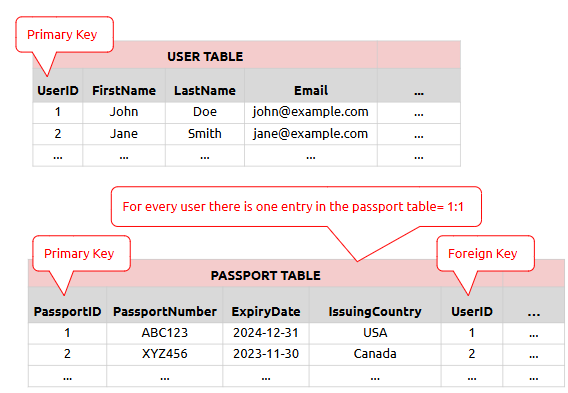
Task: Click the USER TABLE title header
Action: (x=205, y=55)
